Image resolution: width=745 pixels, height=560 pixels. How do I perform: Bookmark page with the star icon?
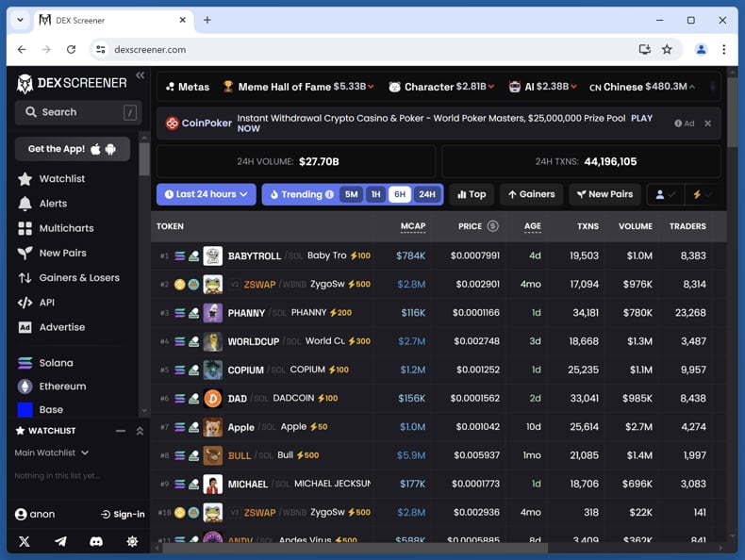click(x=667, y=49)
